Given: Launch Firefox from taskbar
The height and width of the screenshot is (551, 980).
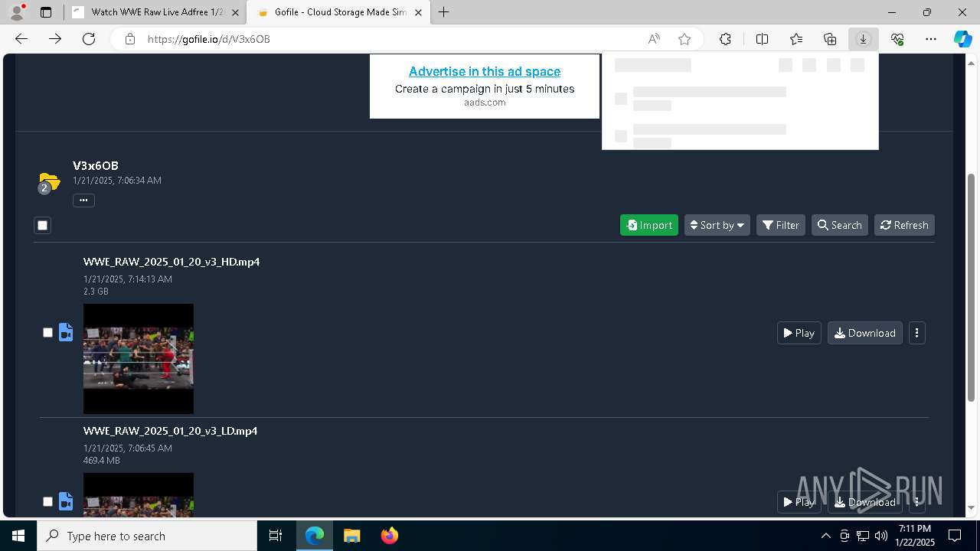Looking at the screenshot, I should (390, 536).
